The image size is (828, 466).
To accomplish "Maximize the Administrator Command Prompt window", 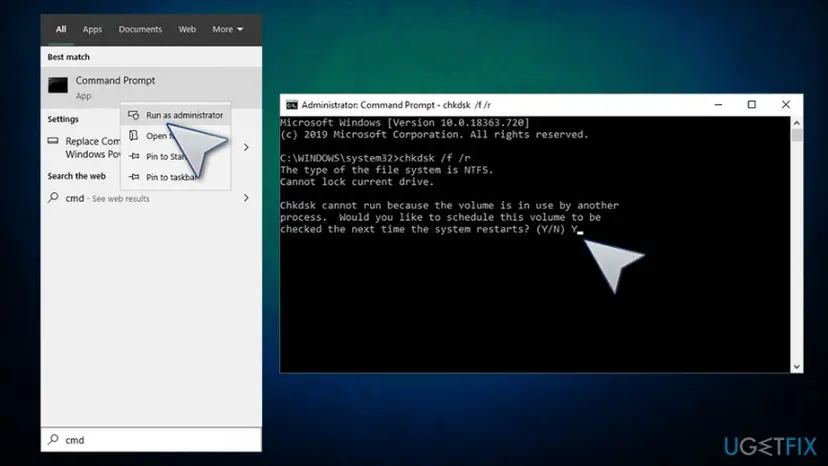I will point(752,105).
